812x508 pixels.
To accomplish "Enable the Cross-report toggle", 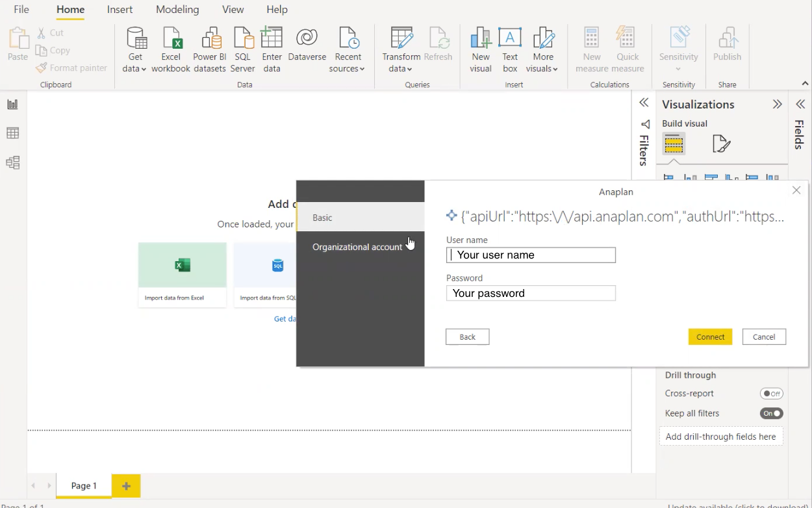I will (x=771, y=393).
